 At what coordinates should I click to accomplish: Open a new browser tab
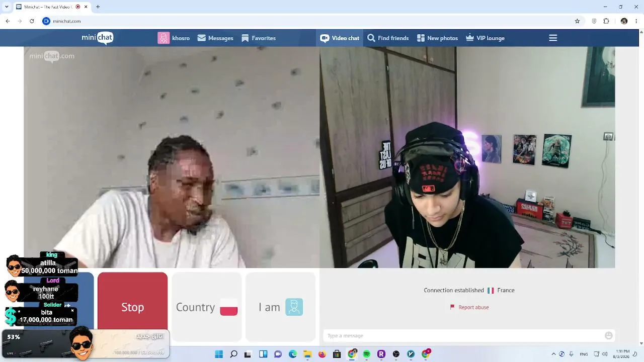(98, 7)
